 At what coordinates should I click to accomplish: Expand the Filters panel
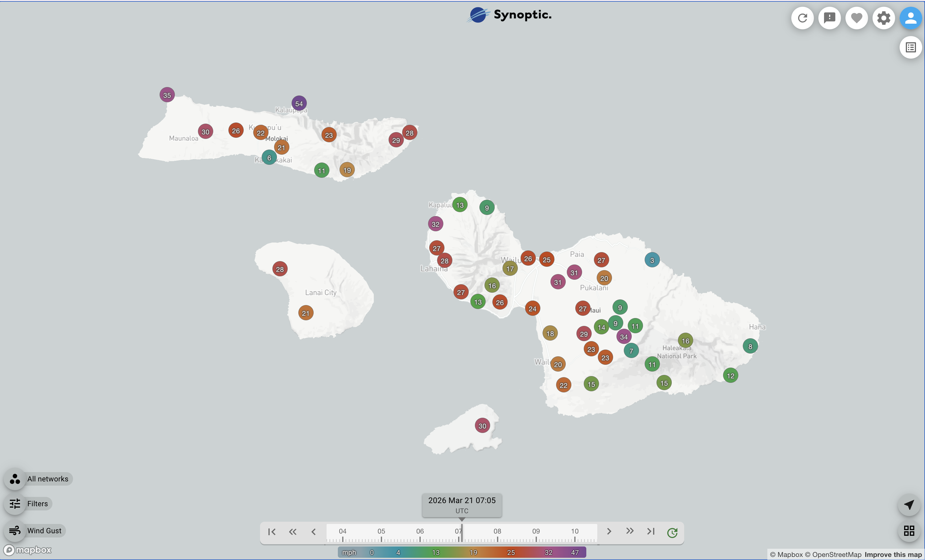(28, 503)
